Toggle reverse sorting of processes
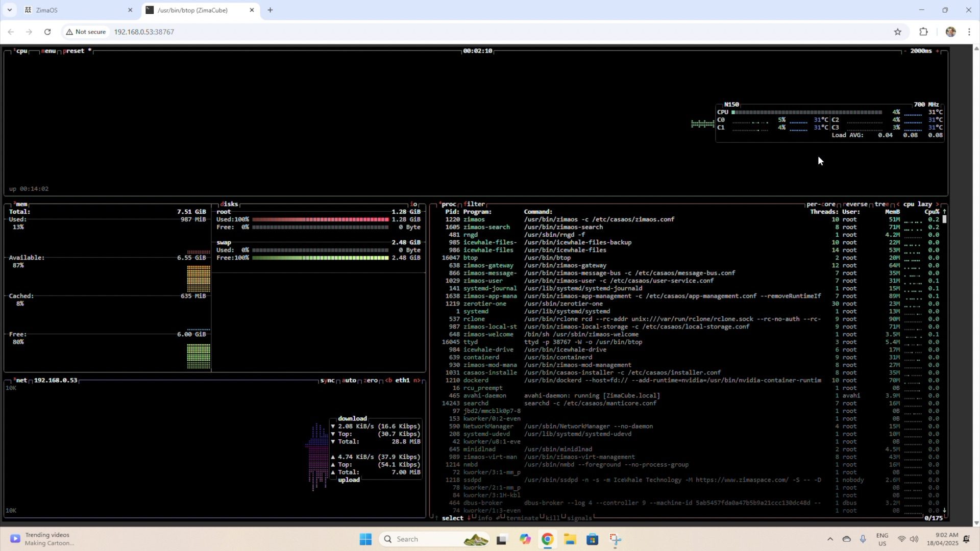Image resolution: width=980 pixels, height=551 pixels. (855, 204)
